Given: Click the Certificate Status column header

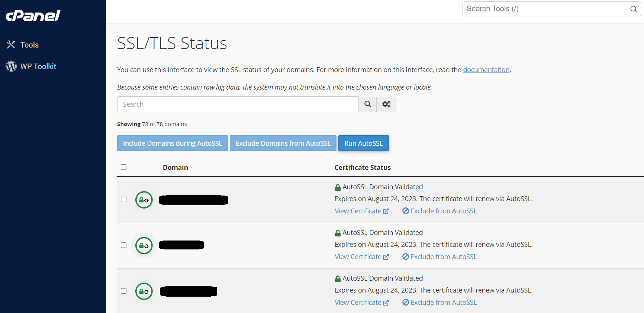Looking at the screenshot, I should tap(363, 168).
